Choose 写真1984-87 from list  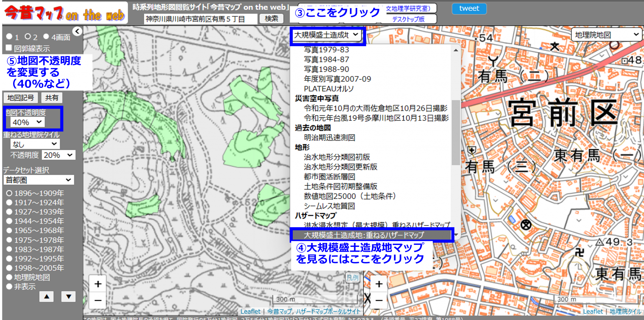(326, 59)
